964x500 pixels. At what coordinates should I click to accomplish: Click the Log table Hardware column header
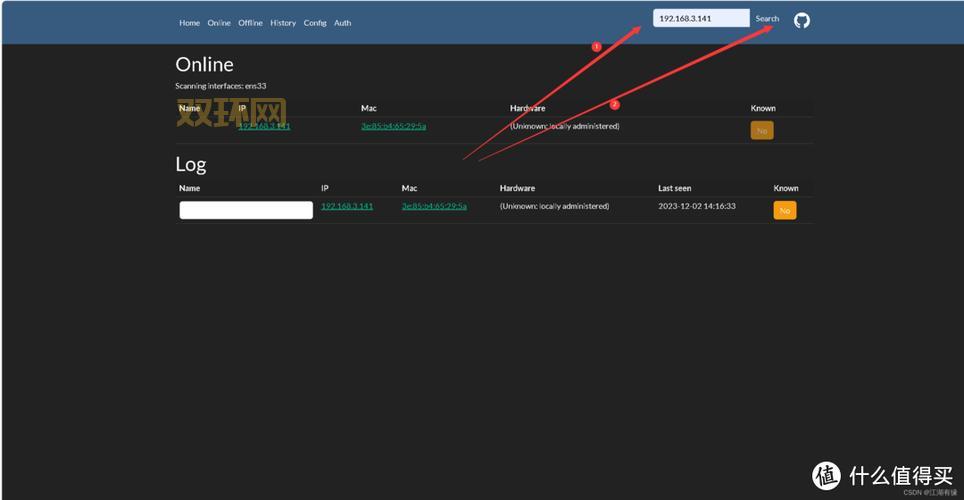(x=517, y=188)
